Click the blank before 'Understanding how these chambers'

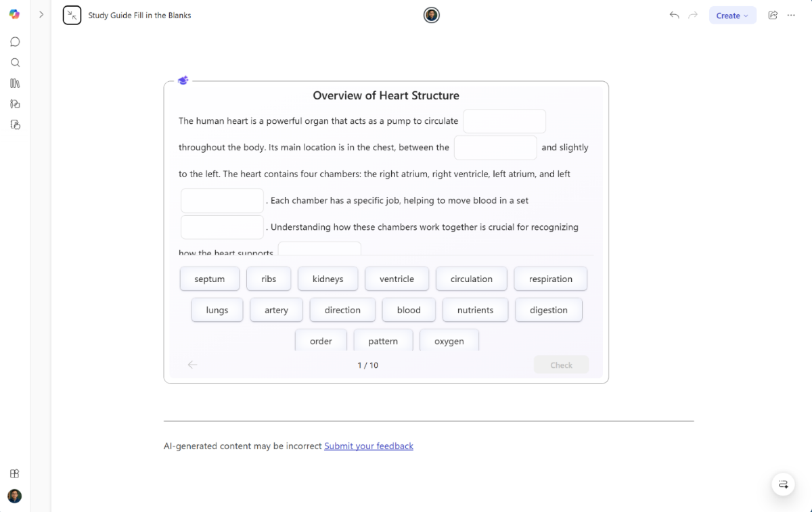click(222, 227)
